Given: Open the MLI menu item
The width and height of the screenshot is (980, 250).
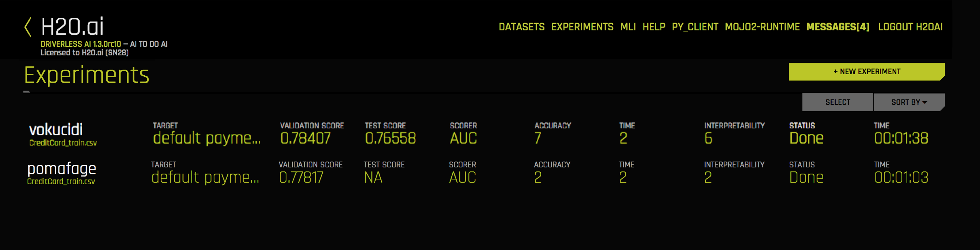Looking at the screenshot, I should (x=628, y=27).
